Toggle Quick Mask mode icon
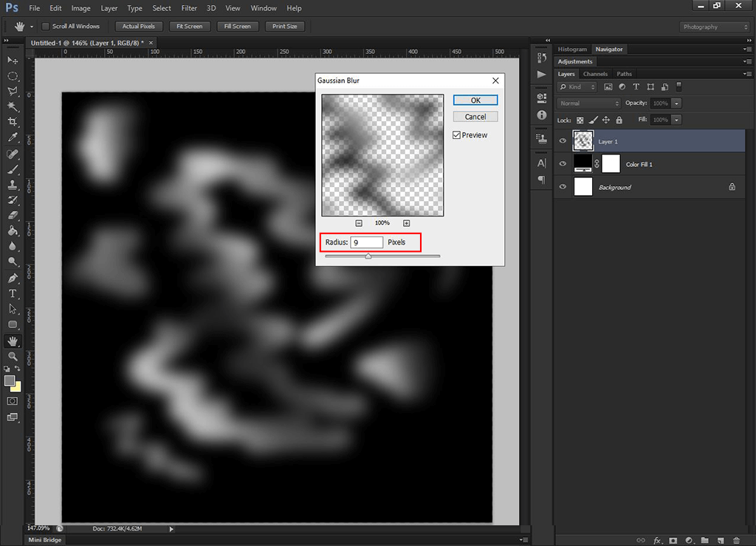Image resolution: width=756 pixels, height=546 pixels. tap(13, 401)
